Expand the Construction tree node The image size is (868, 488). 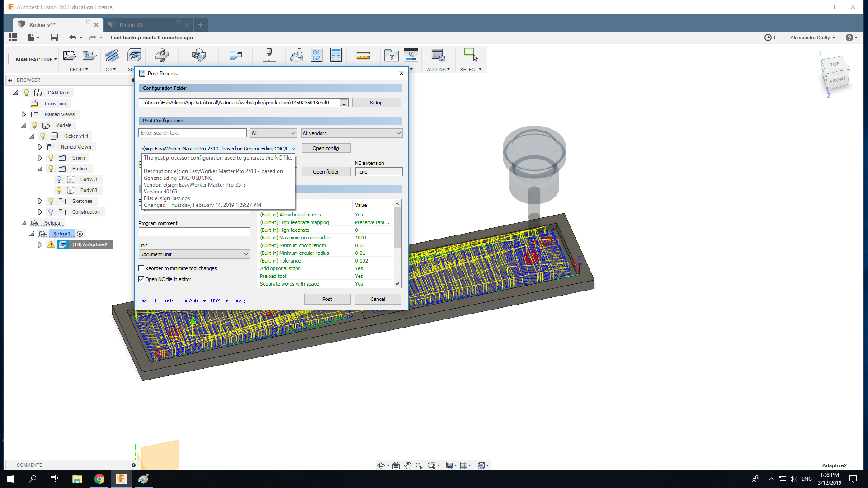point(40,212)
